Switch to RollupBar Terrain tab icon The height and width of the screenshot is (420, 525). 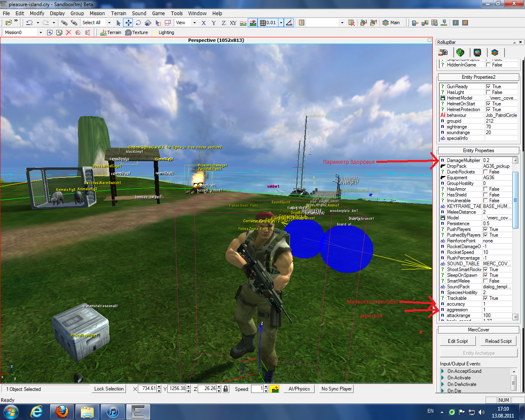click(x=460, y=52)
